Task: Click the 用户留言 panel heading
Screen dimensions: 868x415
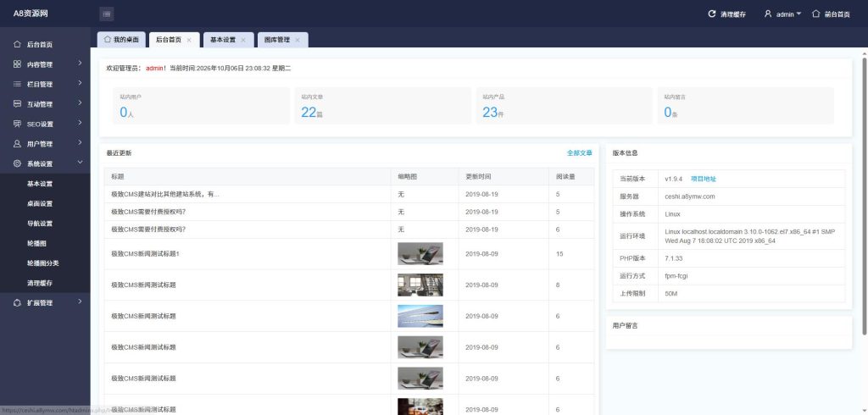Action: click(x=625, y=326)
